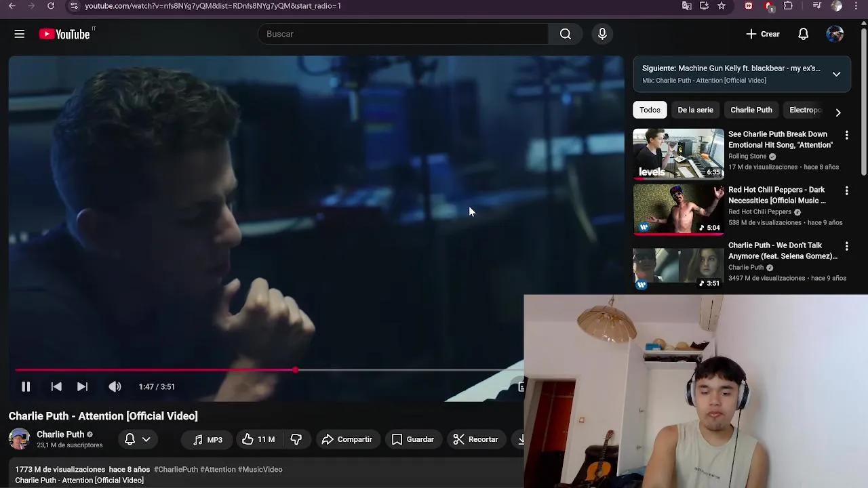Open the account avatar menu
The height and width of the screenshot is (488, 868).
(x=835, y=34)
